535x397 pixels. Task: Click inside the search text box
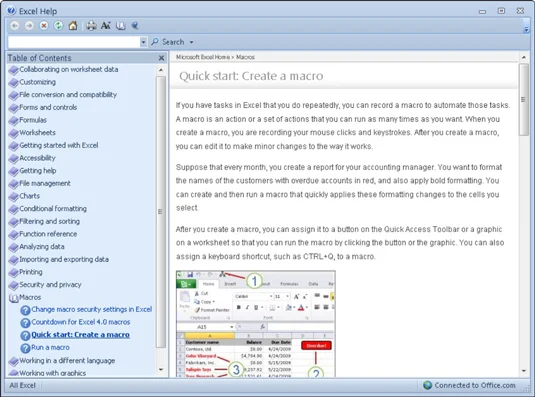(x=74, y=42)
